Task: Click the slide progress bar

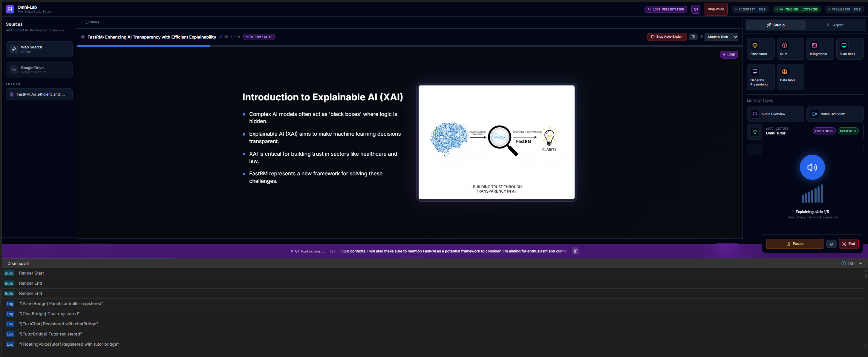Action: point(409,46)
